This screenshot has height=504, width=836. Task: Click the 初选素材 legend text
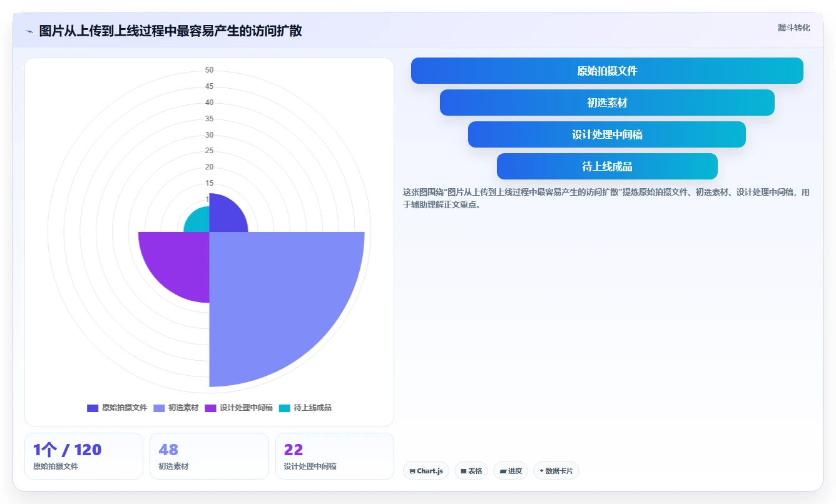click(183, 408)
